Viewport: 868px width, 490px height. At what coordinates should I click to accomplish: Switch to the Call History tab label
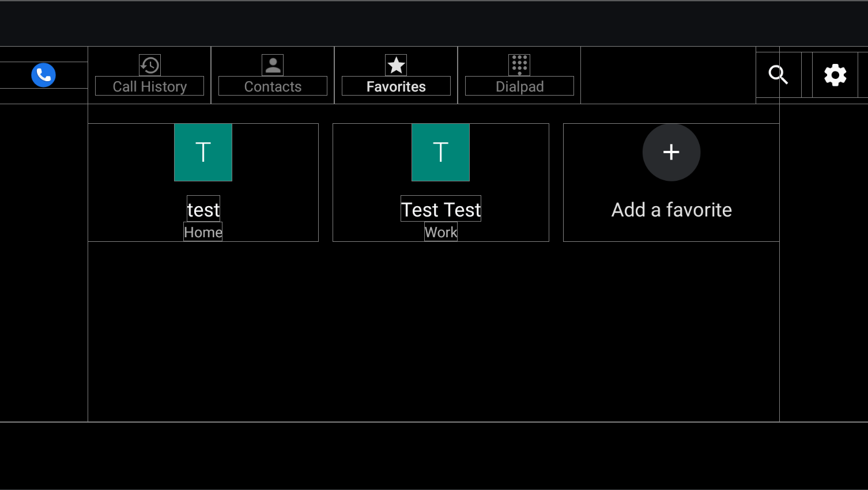tap(150, 86)
